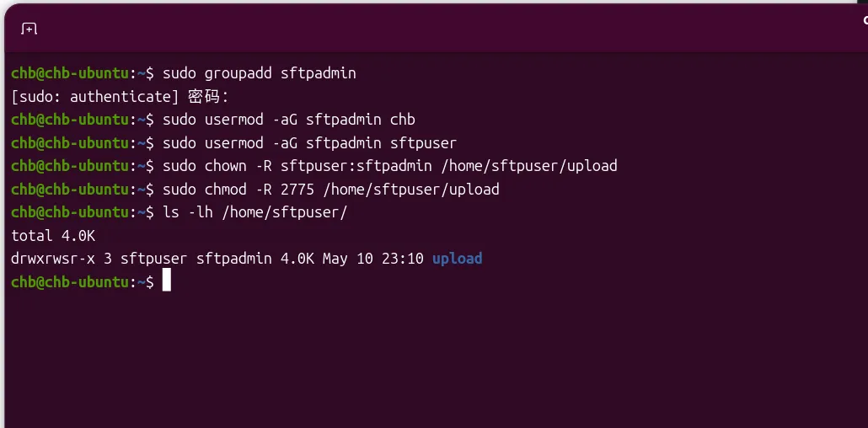Click '/home/sftpuser/upload' path in chown command
The width and height of the screenshot is (868, 428).
tap(528, 166)
